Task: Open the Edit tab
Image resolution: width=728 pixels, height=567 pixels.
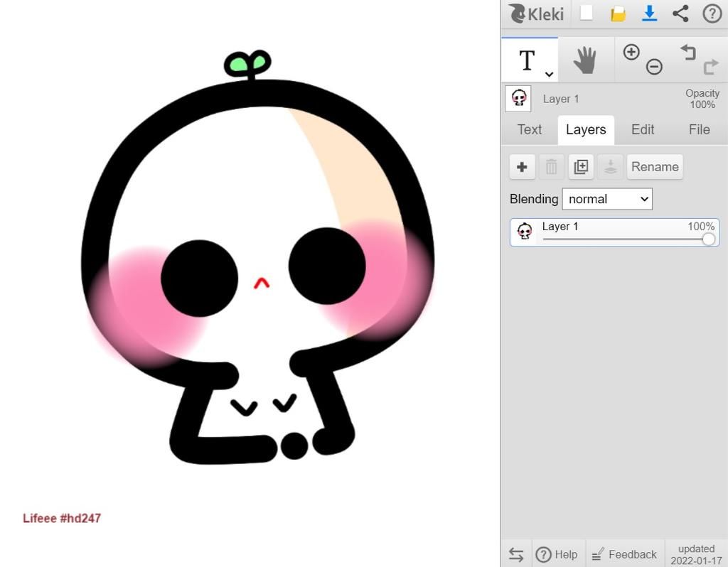Action: coord(643,129)
